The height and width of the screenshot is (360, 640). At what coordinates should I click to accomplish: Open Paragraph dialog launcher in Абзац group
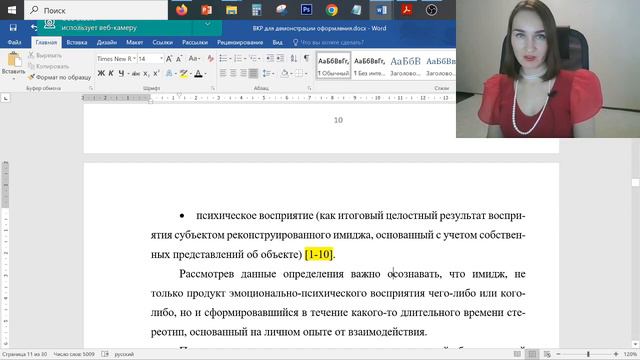[x=309, y=88]
